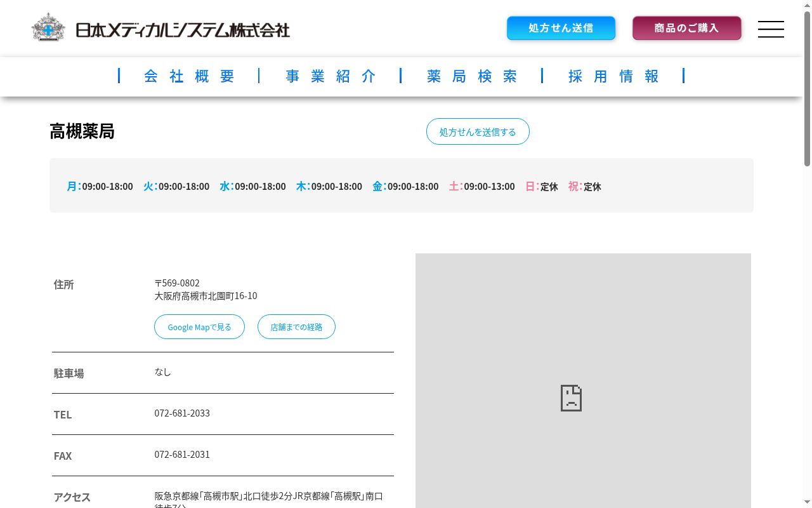Click the TEL number 072-681-2033

tap(182, 413)
